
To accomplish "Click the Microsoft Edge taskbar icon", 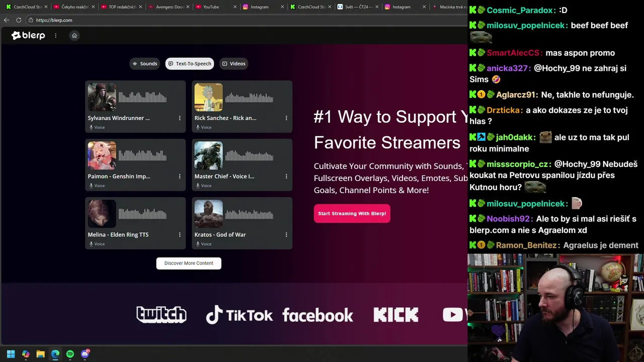I will pos(55,354).
